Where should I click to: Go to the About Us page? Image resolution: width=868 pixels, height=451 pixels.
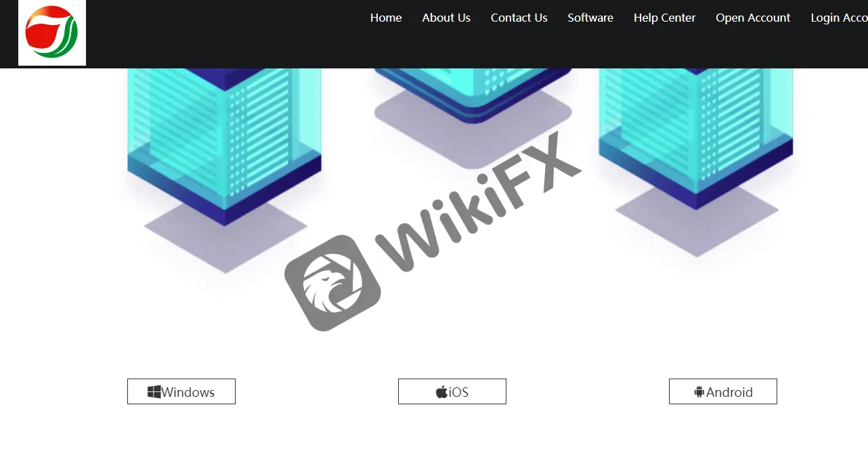pos(446,18)
